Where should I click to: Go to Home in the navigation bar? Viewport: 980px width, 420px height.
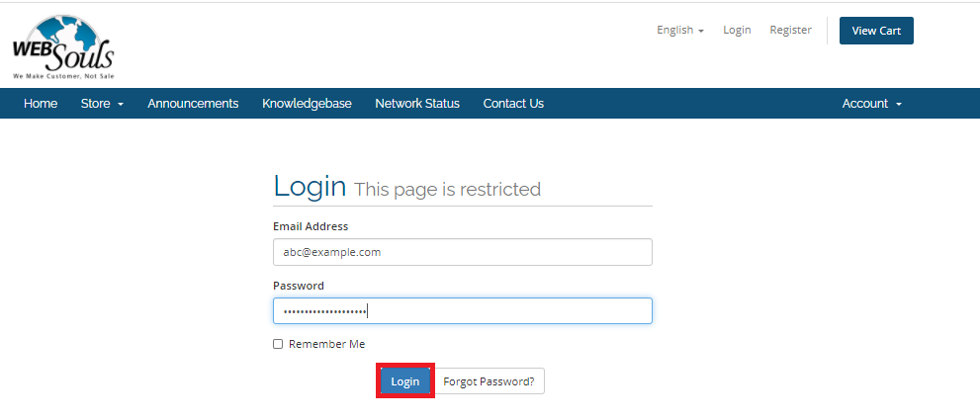pos(41,104)
